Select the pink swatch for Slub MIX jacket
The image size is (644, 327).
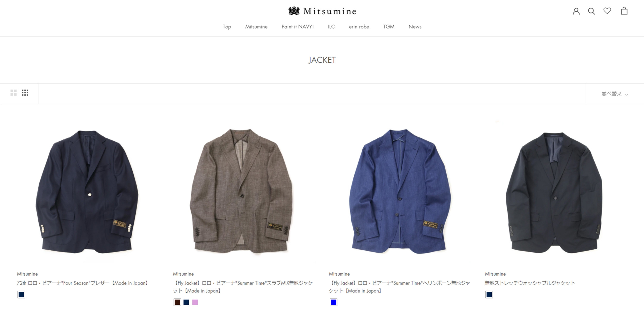(x=195, y=302)
